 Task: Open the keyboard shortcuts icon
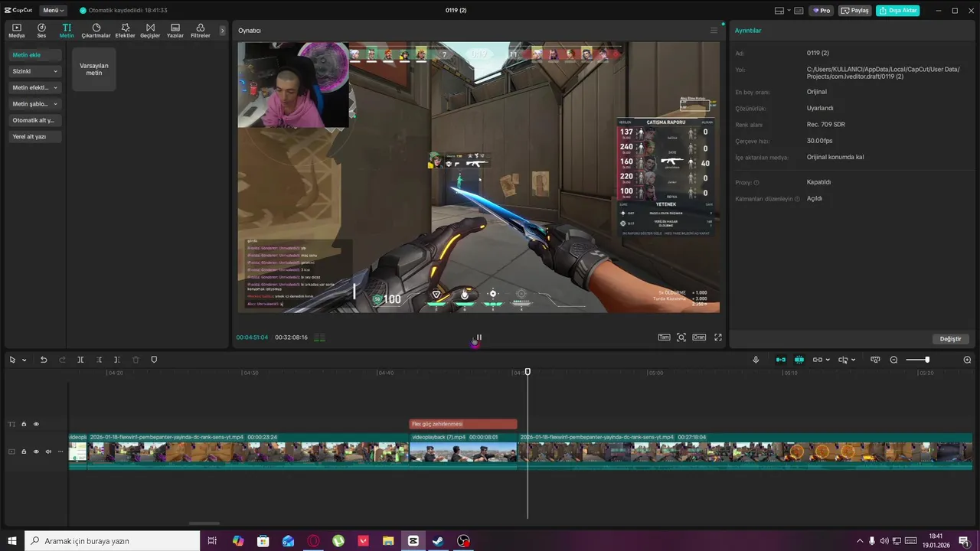click(799, 11)
